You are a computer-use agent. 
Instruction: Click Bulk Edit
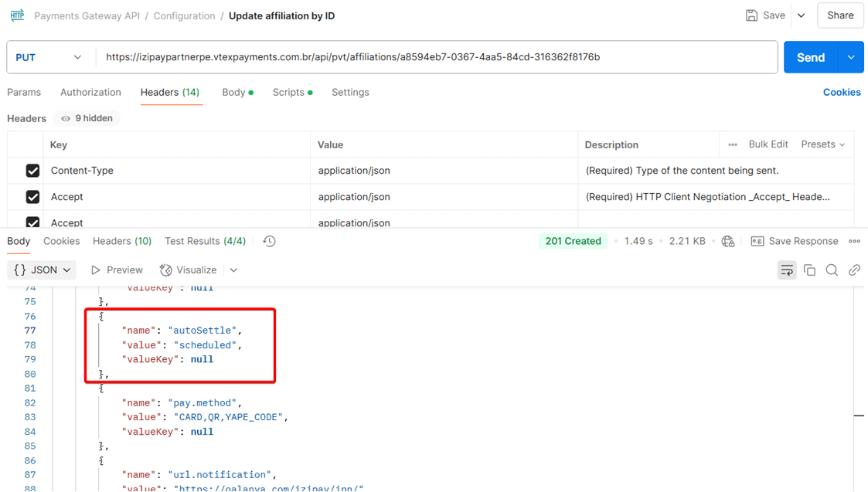(x=768, y=144)
